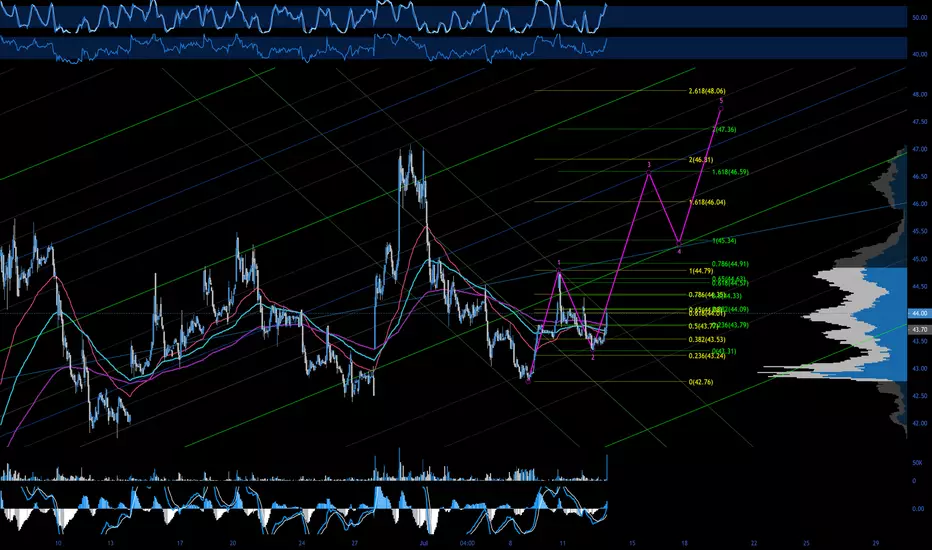Image resolution: width=932 pixels, height=550 pixels.
Task: Select date 22 on the time axis
Action: coord(754,543)
